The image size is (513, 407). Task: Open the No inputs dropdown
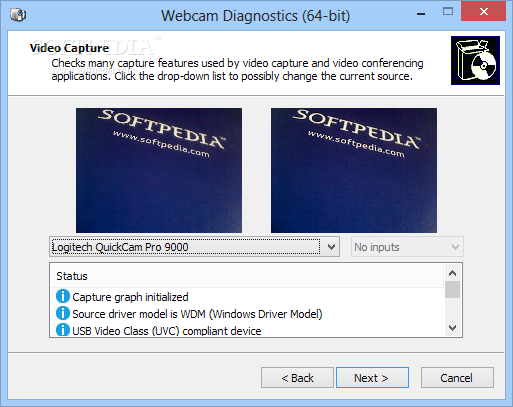click(x=407, y=247)
